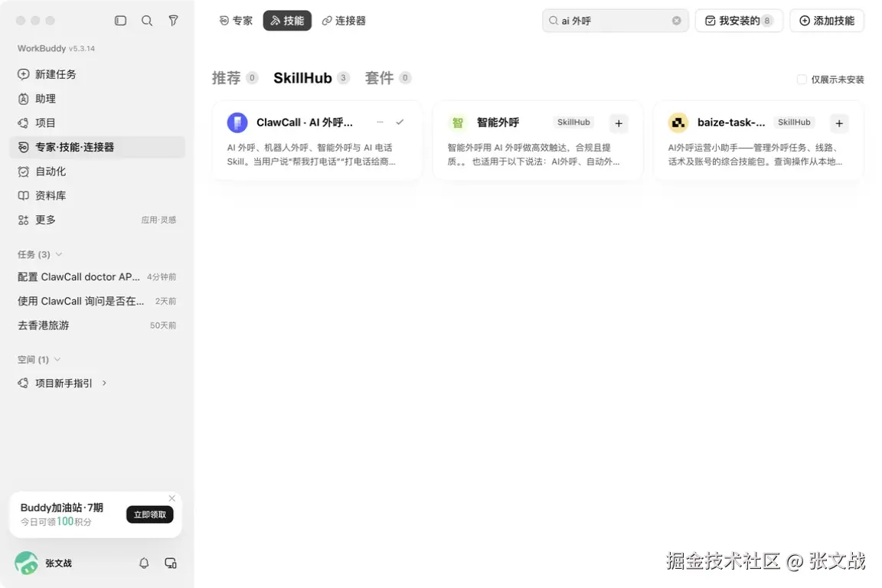
Task: Switch to the 技能 tab
Action: click(x=287, y=21)
